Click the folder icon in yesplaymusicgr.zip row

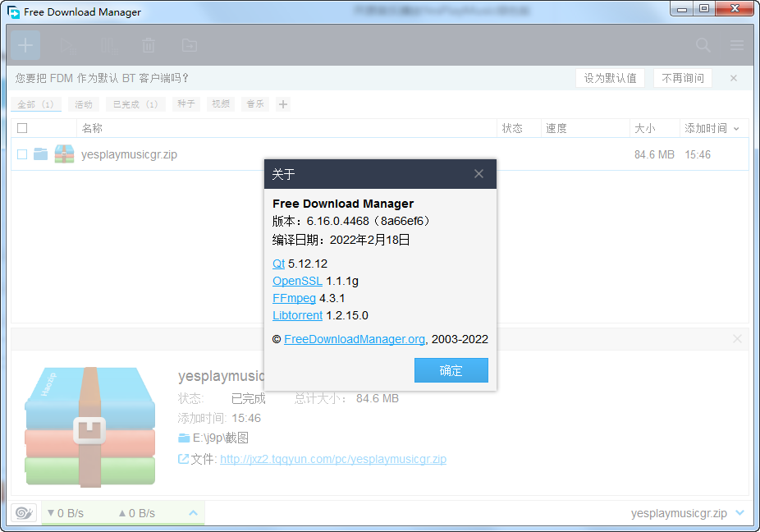tap(41, 154)
